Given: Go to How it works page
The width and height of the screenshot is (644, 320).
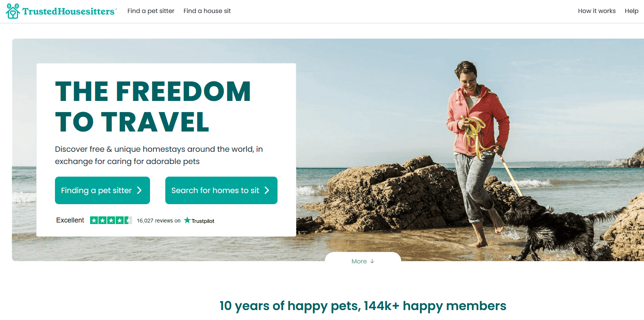Looking at the screenshot, I should pyautogui.click(x=597, y=11).
